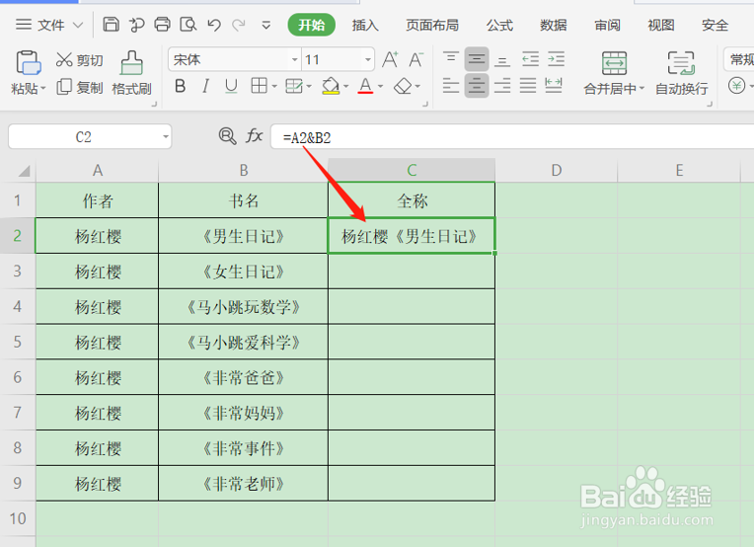Click the Copy (复制) button
756x547 pixels.
(x=80, y=87)
